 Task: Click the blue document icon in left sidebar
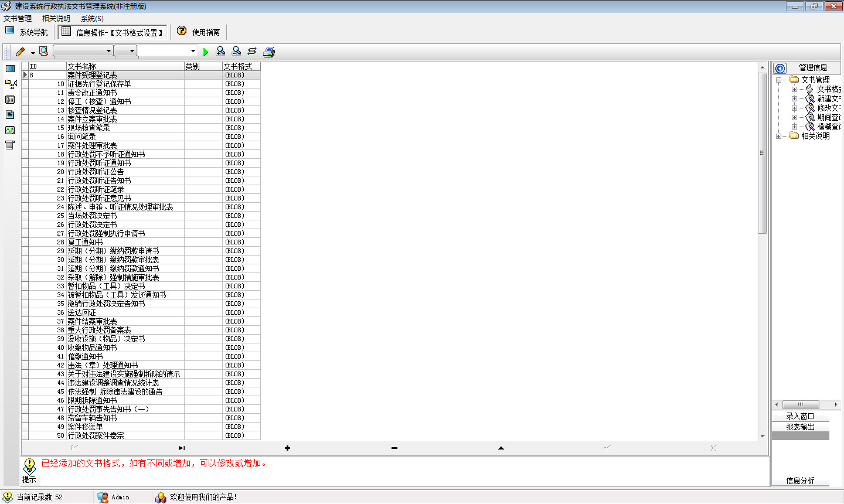pos(10,115)
